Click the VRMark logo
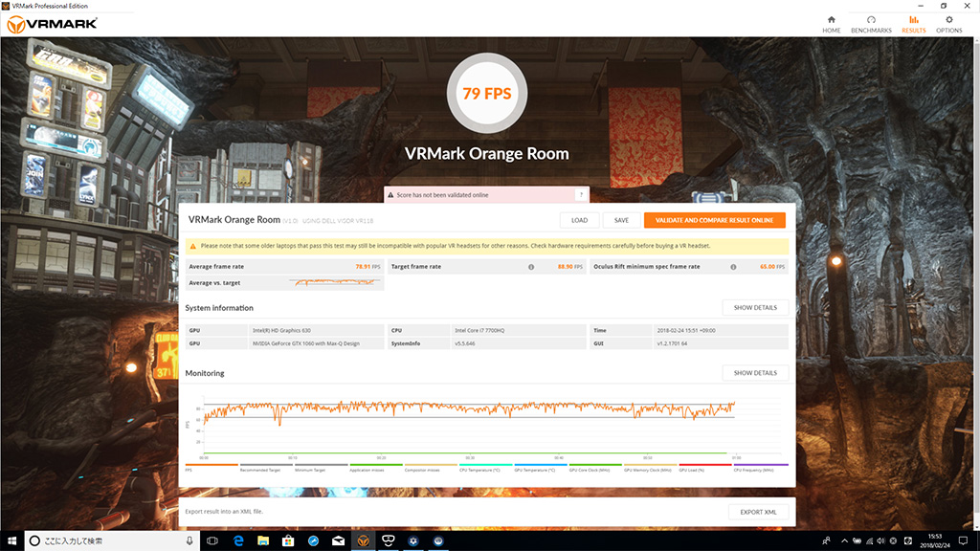 52,24
